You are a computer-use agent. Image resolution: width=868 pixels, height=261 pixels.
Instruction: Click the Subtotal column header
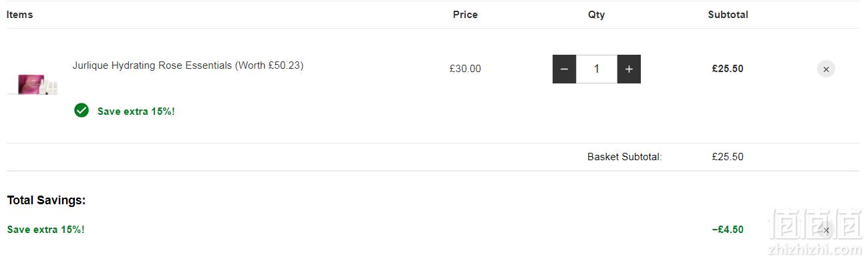(x=728, y=15)
